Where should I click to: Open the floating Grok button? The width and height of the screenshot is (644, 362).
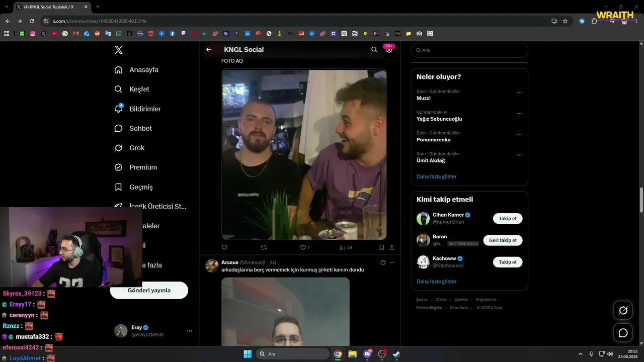[623, 311]
